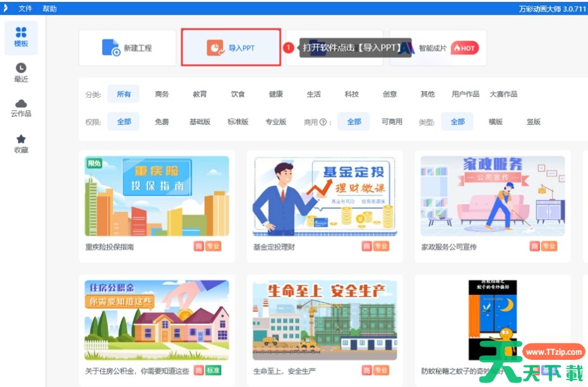
Task: Select the 所有 category filter
Action: 124,94
